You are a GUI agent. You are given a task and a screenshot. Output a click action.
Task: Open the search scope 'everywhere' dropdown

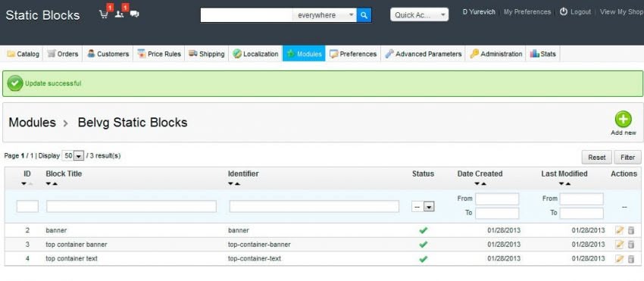click(324, 15)
